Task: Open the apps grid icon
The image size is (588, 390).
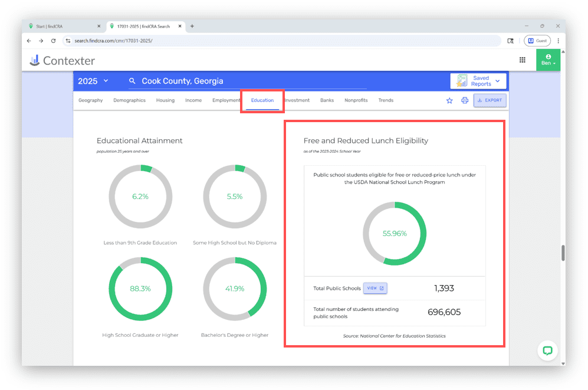Action: point(522,60)
